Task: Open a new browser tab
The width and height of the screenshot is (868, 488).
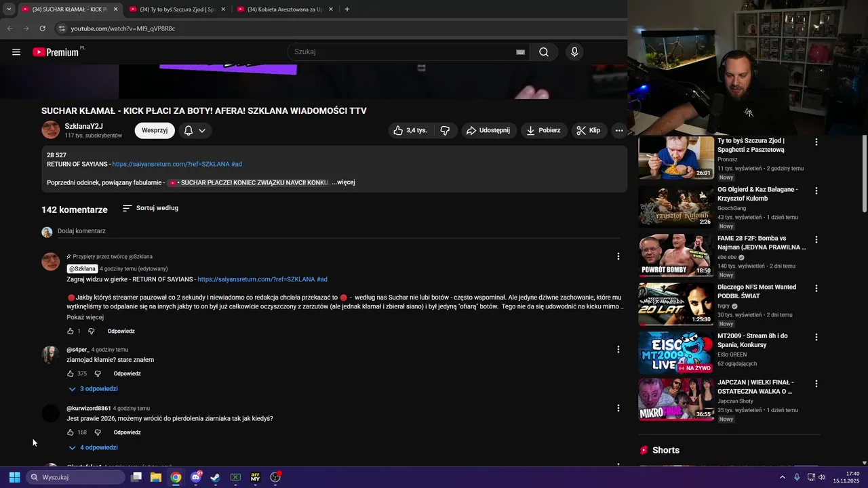Action: point(347,9)
